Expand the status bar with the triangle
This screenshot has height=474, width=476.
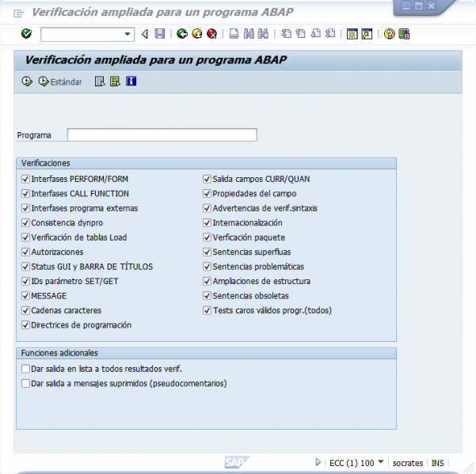(x=318, y=462)
